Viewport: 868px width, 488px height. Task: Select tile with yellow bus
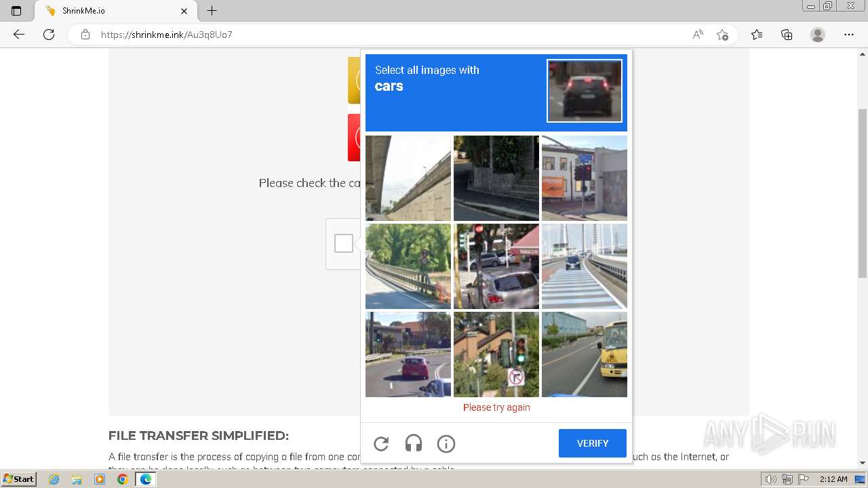coord(585,354)
